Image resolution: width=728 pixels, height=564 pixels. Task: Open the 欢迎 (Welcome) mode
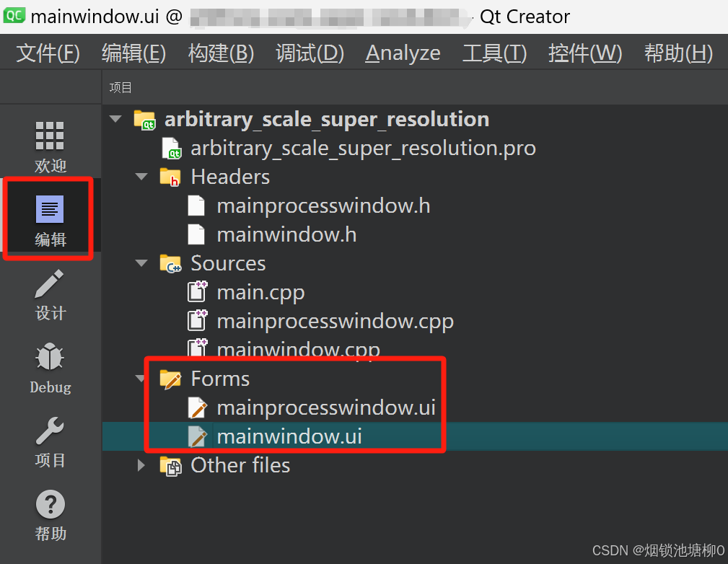(x=50, y=146)
